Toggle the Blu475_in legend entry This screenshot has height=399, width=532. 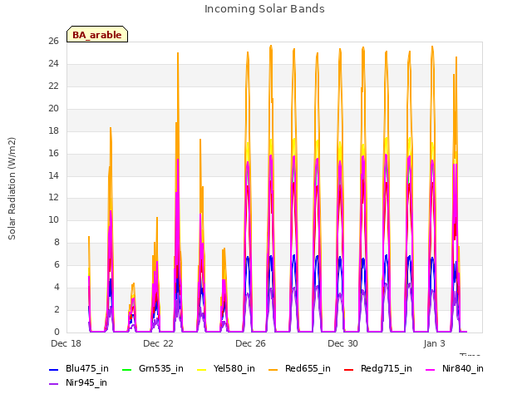click(x=79, y=369)
